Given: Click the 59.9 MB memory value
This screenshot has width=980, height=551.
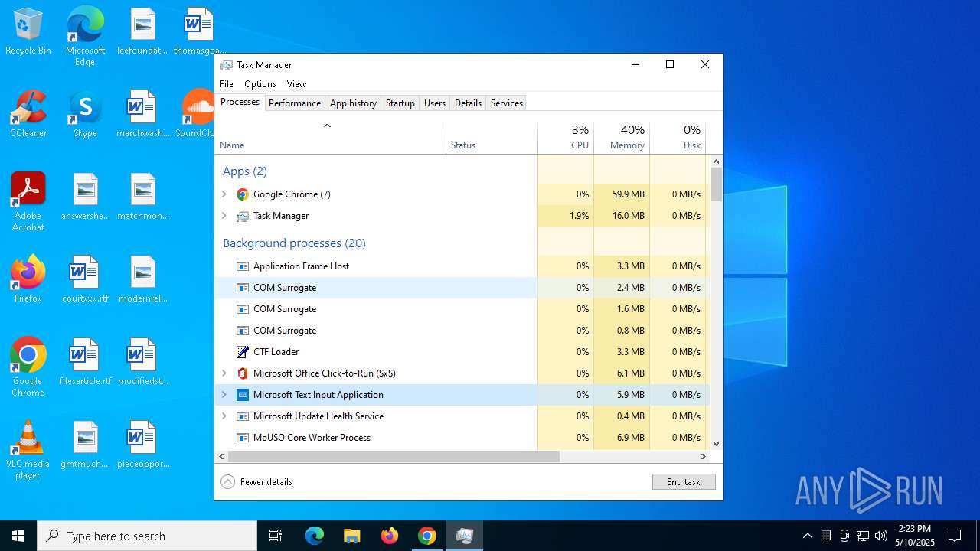Looking at the screenshot, I should [629, 194].
